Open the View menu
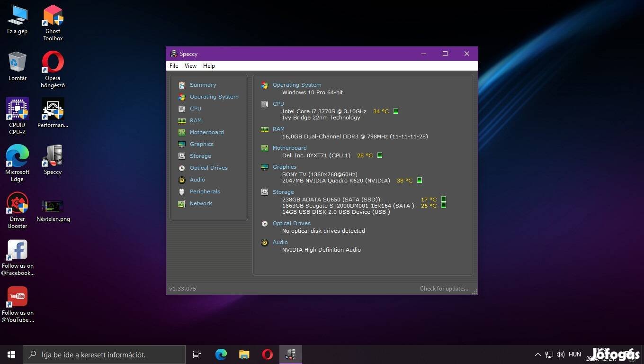 pos(190,66)
